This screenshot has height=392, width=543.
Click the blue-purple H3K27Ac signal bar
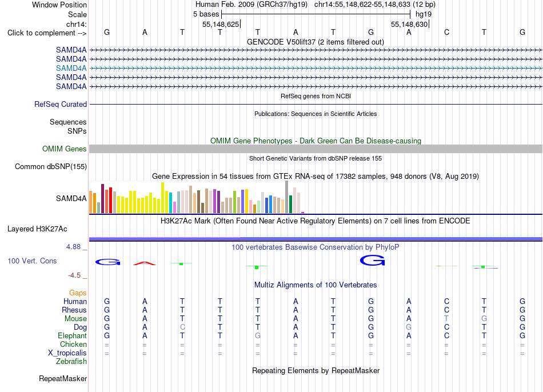coord(316,239)
